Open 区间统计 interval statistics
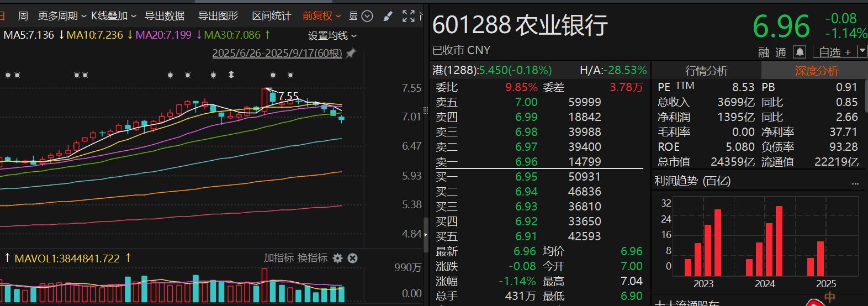The image size is (868, 306). tap(271, 16)
